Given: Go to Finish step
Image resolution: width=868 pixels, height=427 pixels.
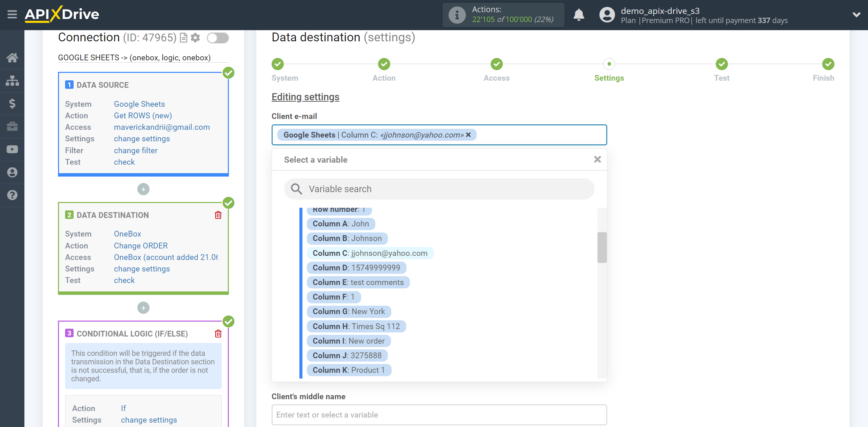Looking at the screenshot, I should pos(828,64).
